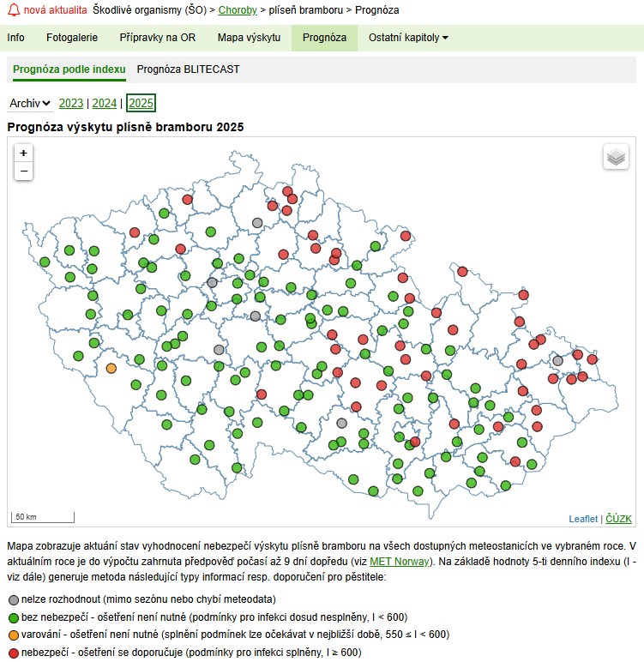Go to the Mapa výskytu tab
Viewport: 644px width, 662px height.
249,38
